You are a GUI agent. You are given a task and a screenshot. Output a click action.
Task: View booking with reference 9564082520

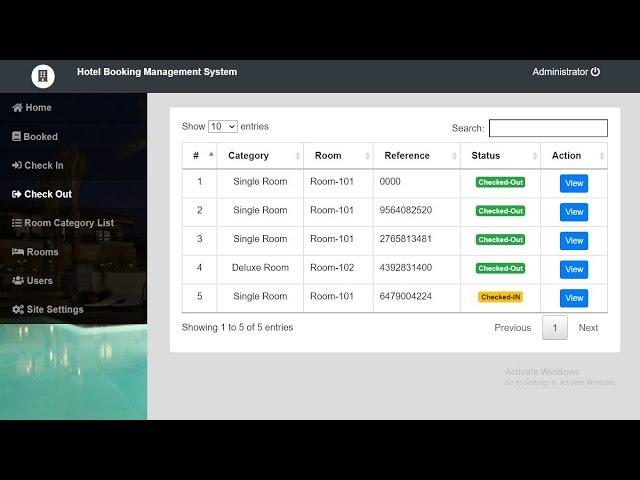[574, 212]
